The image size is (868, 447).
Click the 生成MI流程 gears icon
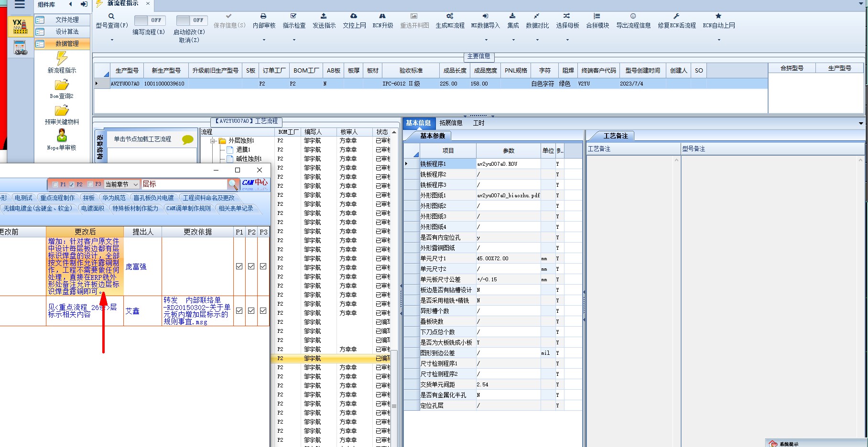click(449, 16)
